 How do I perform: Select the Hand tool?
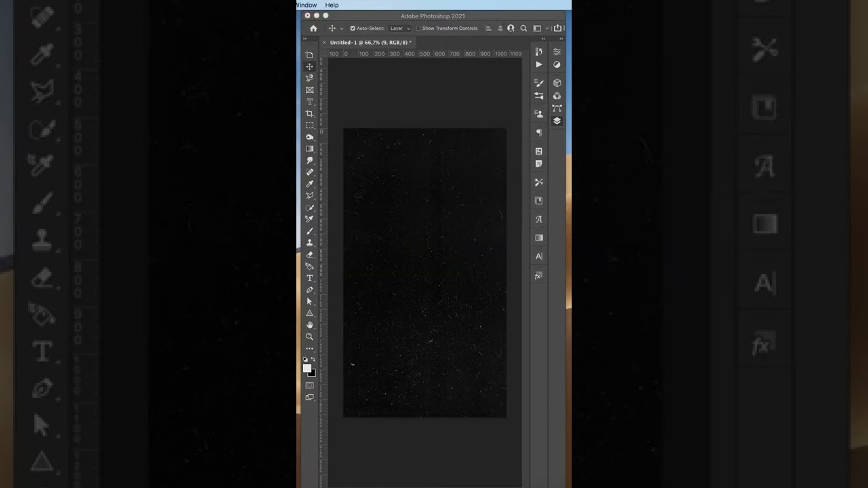click(309, 325)
